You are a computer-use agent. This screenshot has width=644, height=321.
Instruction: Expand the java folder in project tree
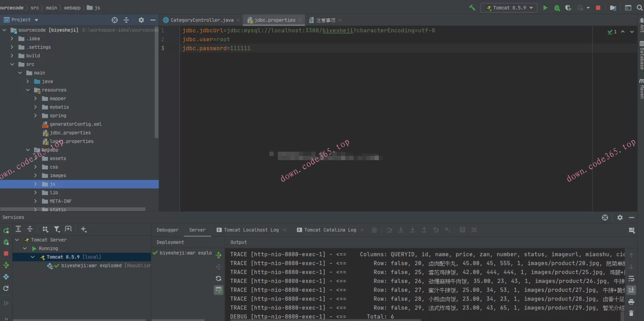coord(28,81)
